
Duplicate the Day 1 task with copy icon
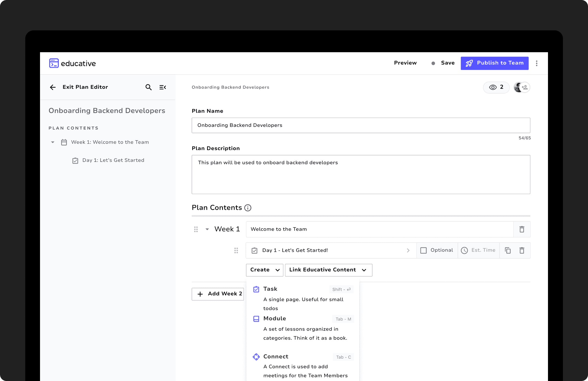tap(508, 250)
